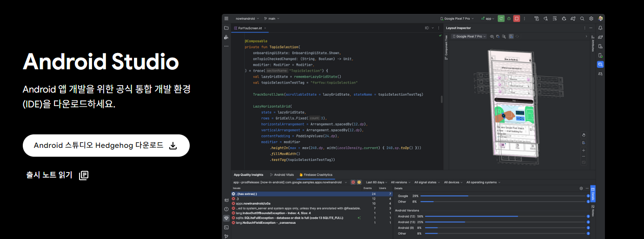The width and height of the screenshot is (644, 239).
Task: Open the Google Pixel 7 Pro device selector in toolbar
Action: pyautogui.click(x=457, y=19)
